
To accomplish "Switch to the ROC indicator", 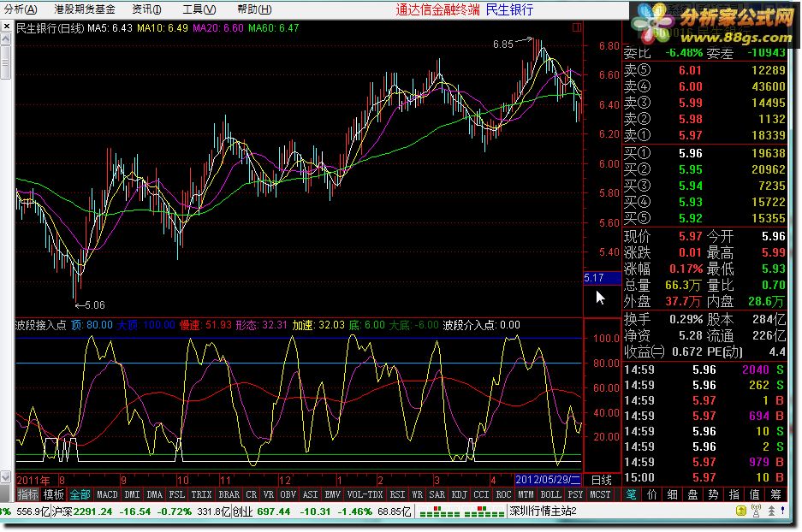I will 503,494.
